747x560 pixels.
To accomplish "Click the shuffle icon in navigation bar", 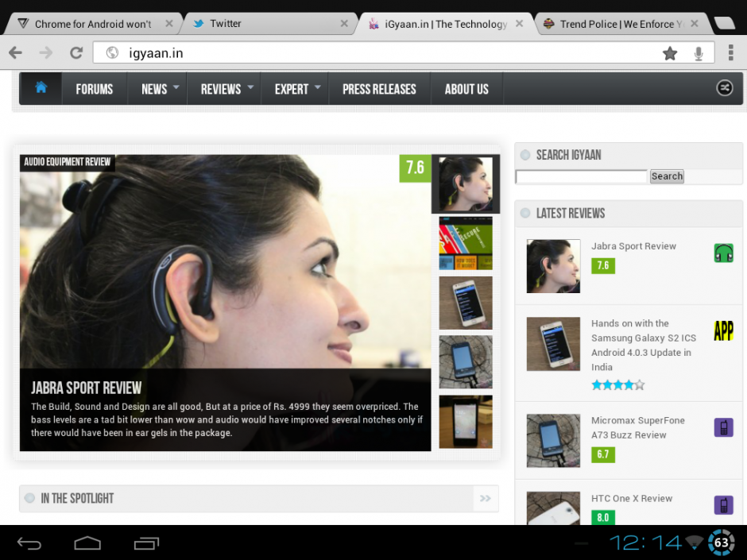I will click(724, 88).
